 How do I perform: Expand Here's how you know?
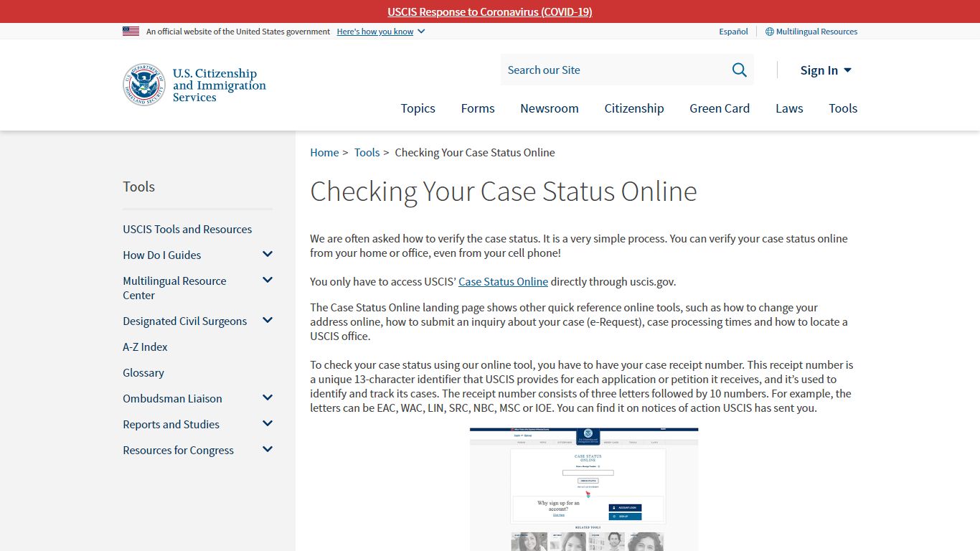pyautogui.click(x=381, y=32)
